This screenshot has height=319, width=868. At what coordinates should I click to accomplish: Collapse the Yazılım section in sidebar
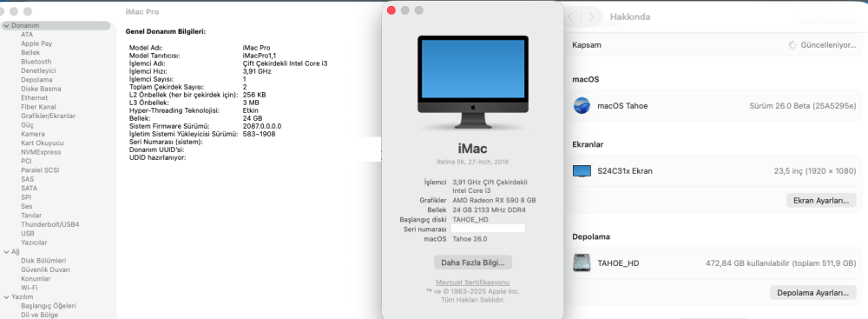point(5,296)
